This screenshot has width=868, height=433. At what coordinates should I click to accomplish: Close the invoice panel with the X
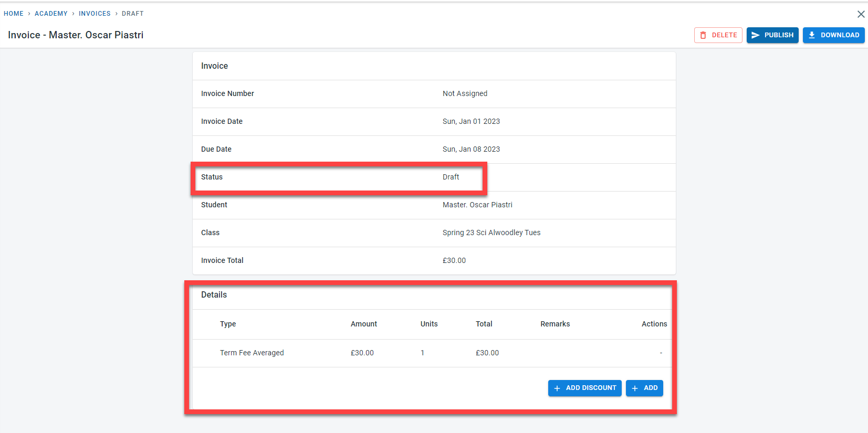coord(861,14)
